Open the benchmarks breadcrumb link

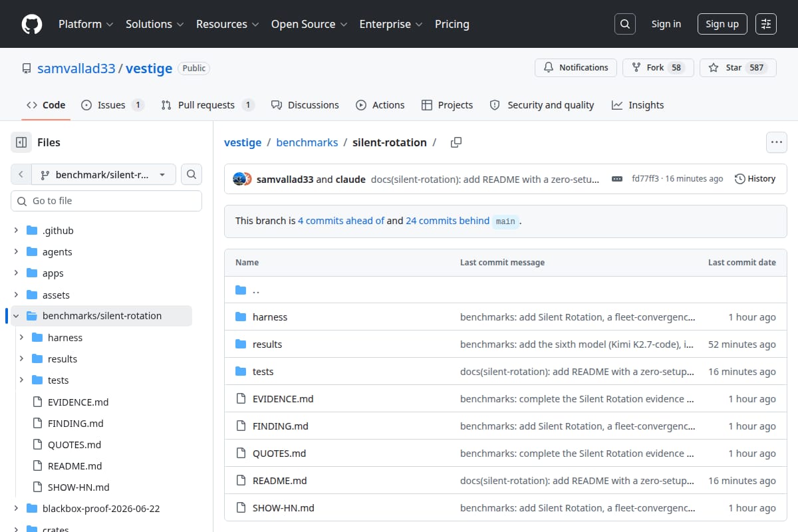[x=307, y=142]
